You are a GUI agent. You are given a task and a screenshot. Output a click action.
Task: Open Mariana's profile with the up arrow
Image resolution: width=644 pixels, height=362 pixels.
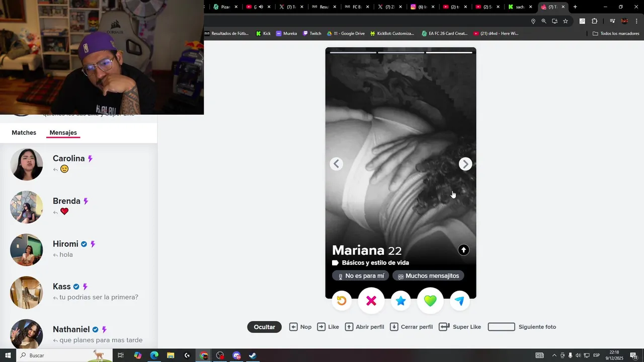pyautogui.click(x=463, y=250)
